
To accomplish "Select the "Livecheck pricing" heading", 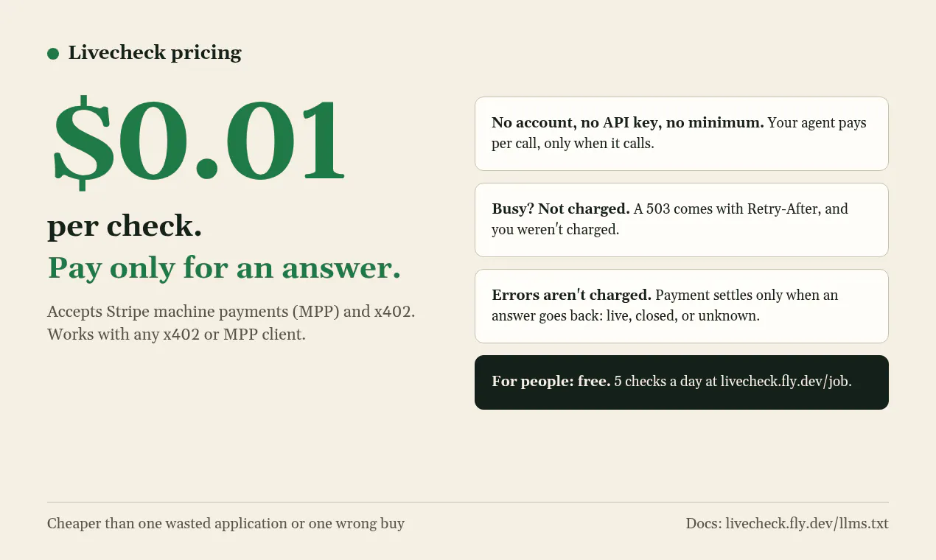I will coord(155,53).
